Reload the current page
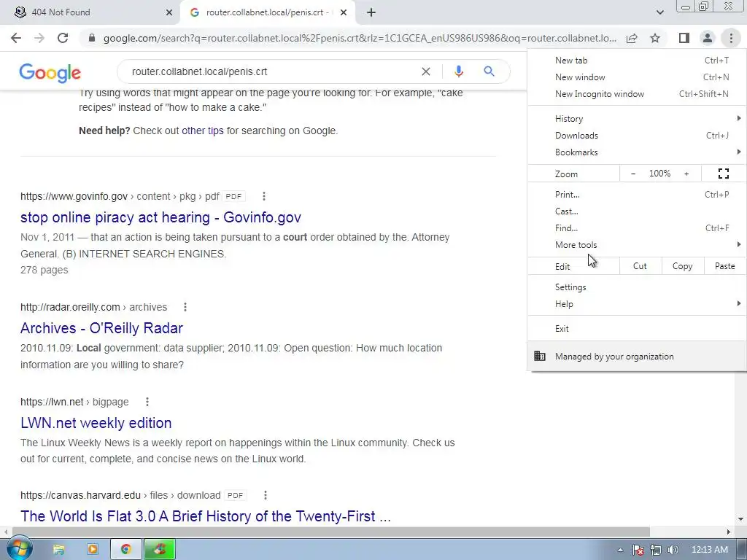The height and width of the screenshot is (560, 747). pos(63,38)
